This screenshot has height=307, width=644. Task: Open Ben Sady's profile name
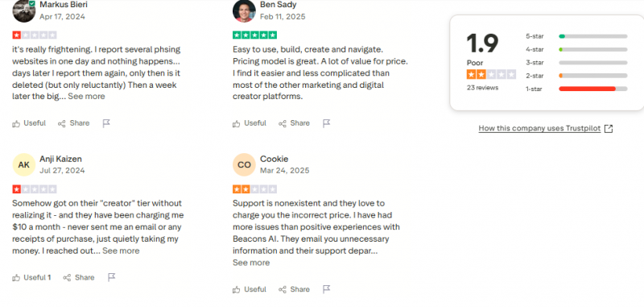click(x=278, y=5)
